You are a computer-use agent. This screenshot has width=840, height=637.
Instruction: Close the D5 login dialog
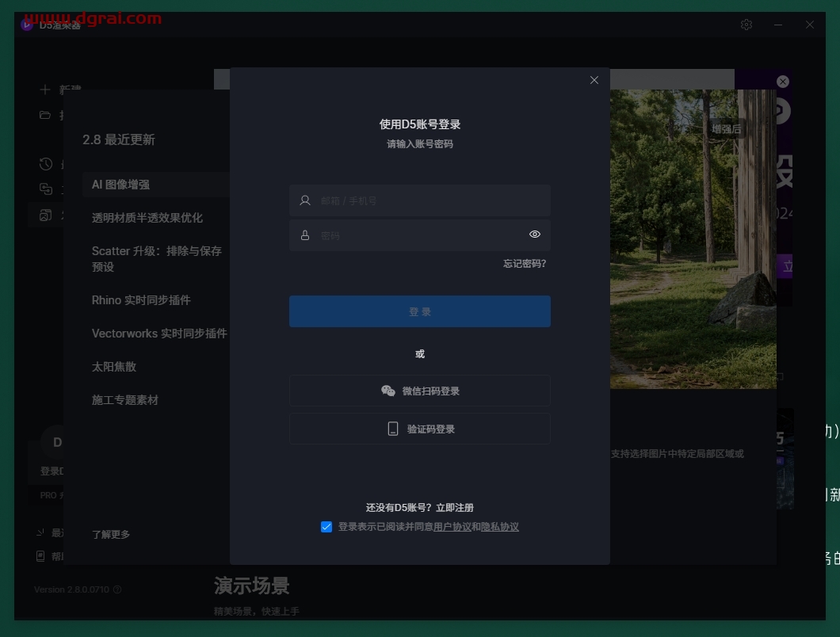click(x=594, y=80)
